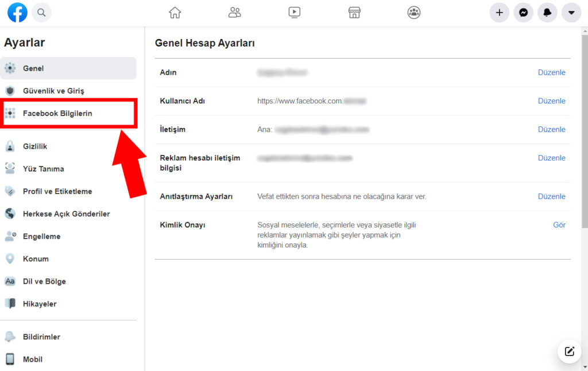Viewport: 588px width, 371px height.
Task: Click the Reklam hesabı iletişim bilgisi label
Action: click(200, 163)
